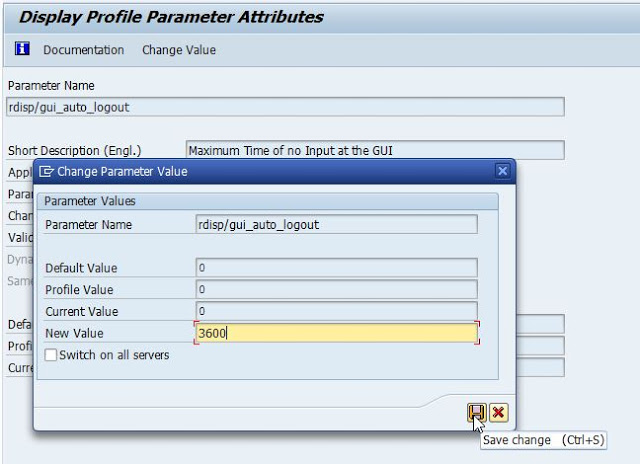The width and height of the screenshot is (640, 464).
Task: Close the Change Parameter Value dialog
Action: pos(502,171)
